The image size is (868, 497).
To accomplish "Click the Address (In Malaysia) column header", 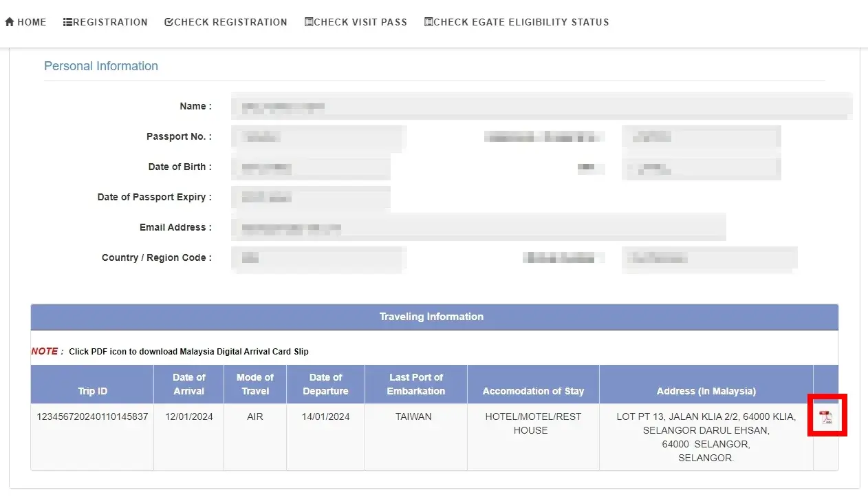I will [706, 391].
